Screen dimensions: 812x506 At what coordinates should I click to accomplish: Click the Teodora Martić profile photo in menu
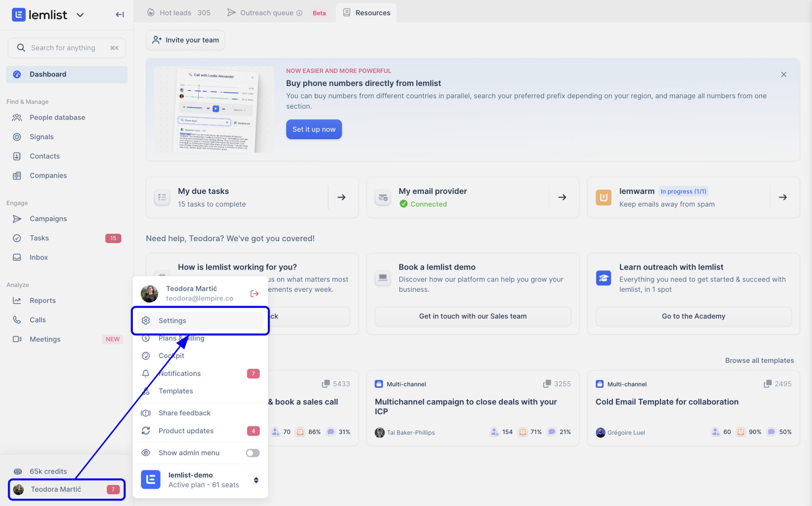pos(149,293)
